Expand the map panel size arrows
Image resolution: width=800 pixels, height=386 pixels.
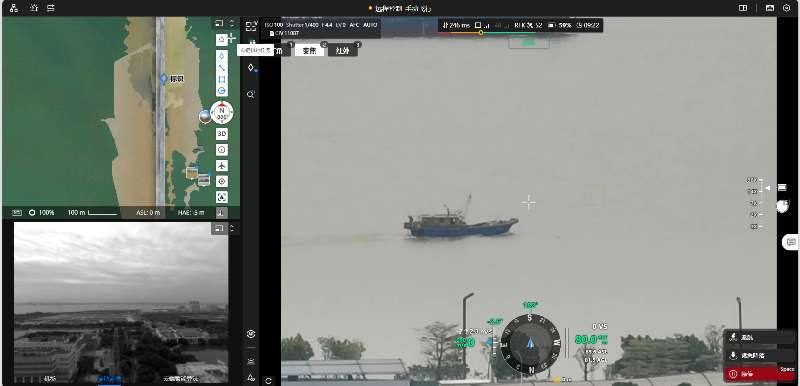click(232, 23)
